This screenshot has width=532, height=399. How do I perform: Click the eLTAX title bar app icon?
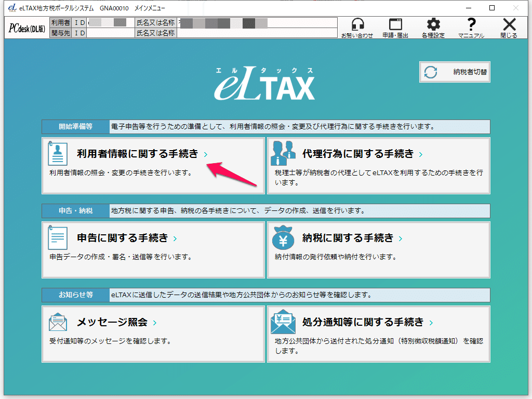coord(12,8)
